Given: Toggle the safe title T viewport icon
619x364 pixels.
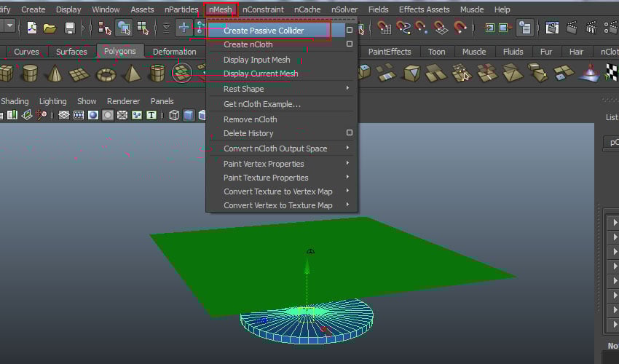Looking at the screenshot, I should pyautogui.click(x=151, y=115).
